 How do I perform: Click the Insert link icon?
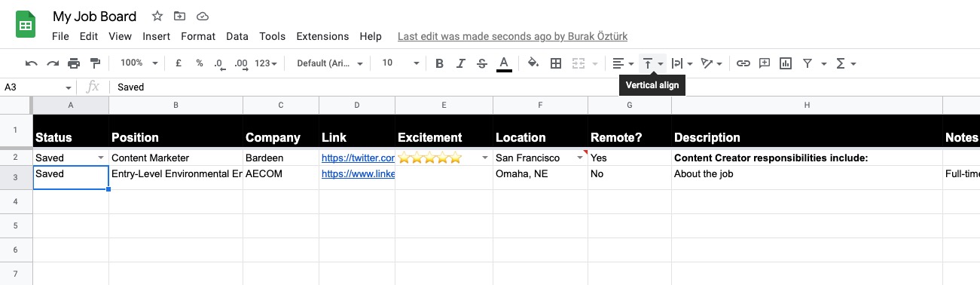tap(743, 63)
